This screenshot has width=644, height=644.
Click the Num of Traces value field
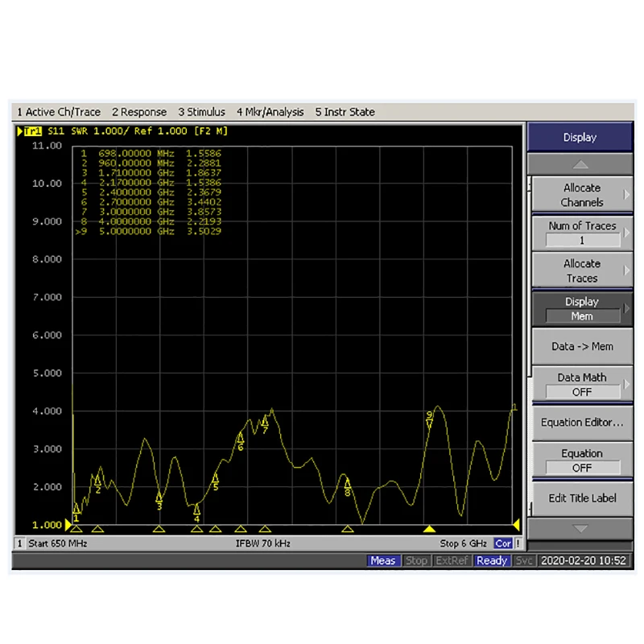point(582,240)
